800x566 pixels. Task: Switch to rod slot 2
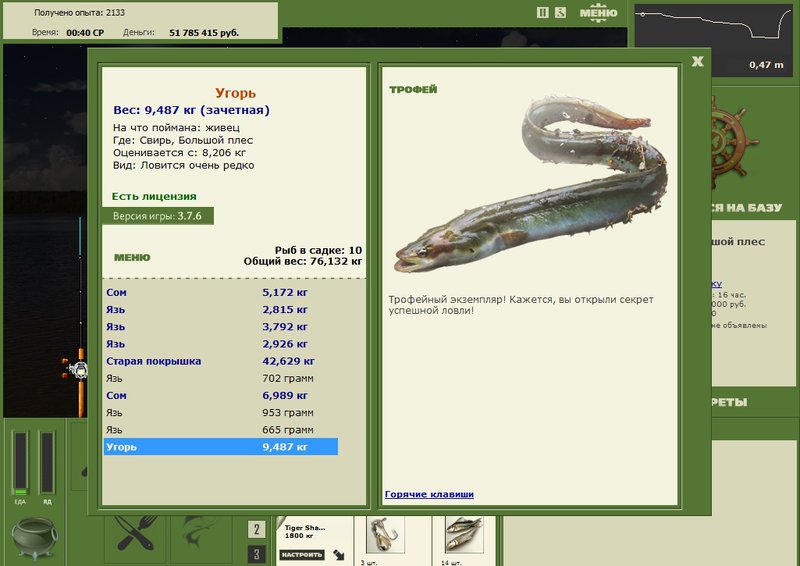(256, 529)
